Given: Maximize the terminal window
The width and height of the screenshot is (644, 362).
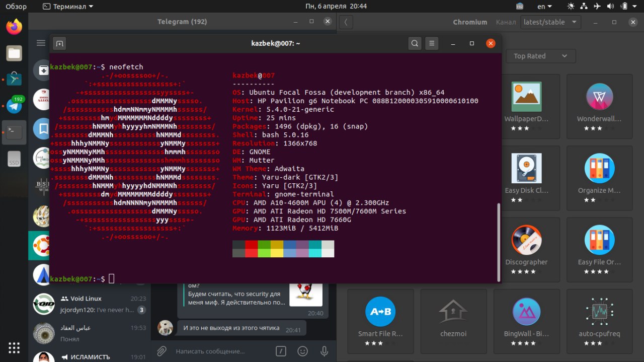Looking at the screenshot, I should pyautogui.click(x=472, y=43).
